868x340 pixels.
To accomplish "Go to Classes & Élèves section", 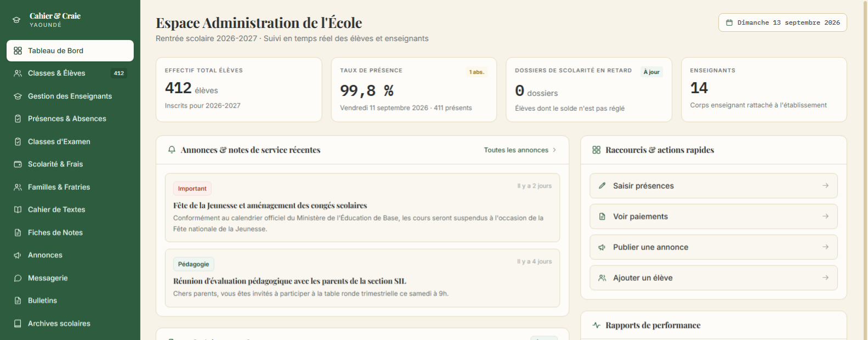I will pos(70,73).
